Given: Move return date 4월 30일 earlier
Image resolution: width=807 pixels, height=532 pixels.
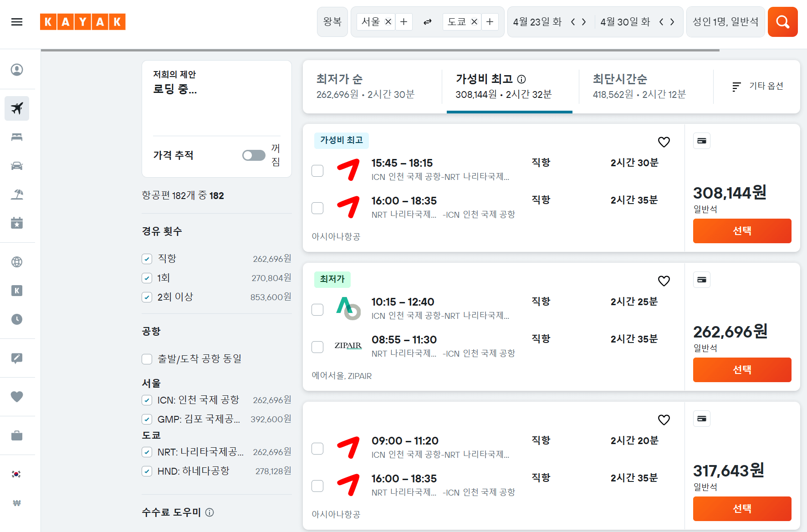Looking at the screenshot, I should point(661,22).
